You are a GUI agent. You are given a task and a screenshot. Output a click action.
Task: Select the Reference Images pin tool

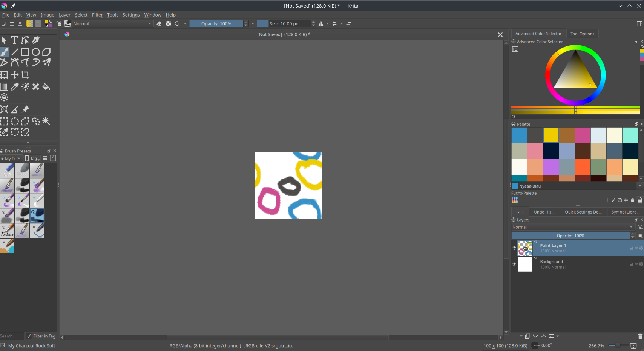pyautogui.click(x=25, y=109)
